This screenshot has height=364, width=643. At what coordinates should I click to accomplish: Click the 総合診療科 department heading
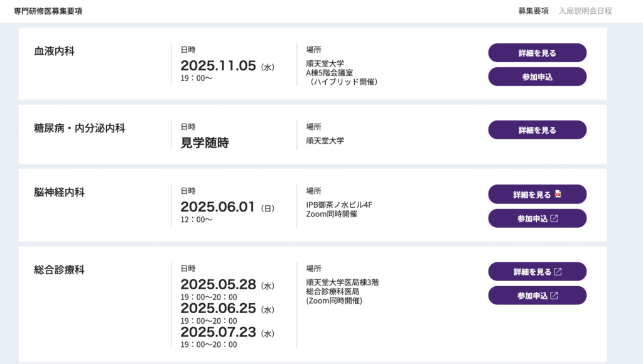(x=59, y=270)
